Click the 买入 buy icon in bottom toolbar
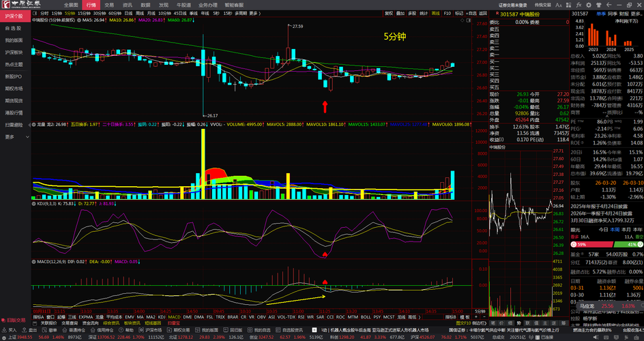The width and height of the screenshot is (644, 341). 5,330
